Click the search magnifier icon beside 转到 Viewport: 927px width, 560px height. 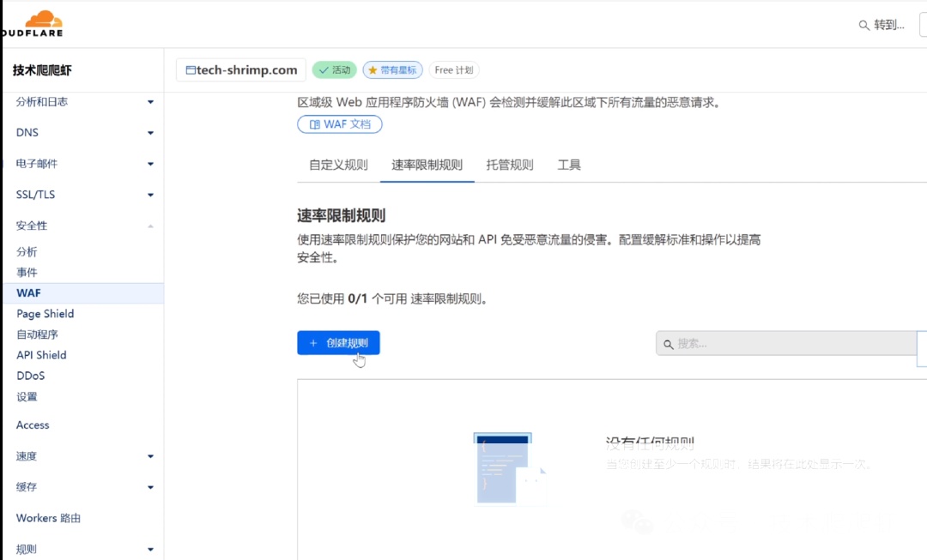[863, 26]
